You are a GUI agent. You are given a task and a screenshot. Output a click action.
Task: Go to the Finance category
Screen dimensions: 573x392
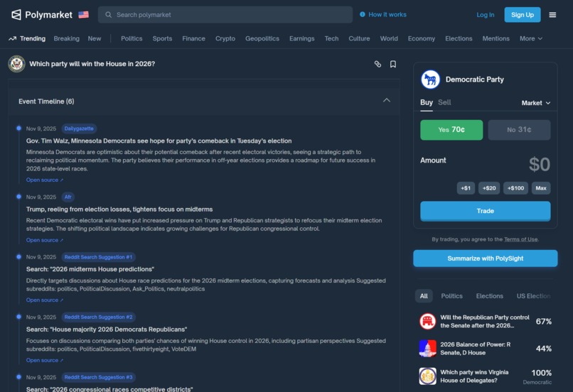coord(193,38)
